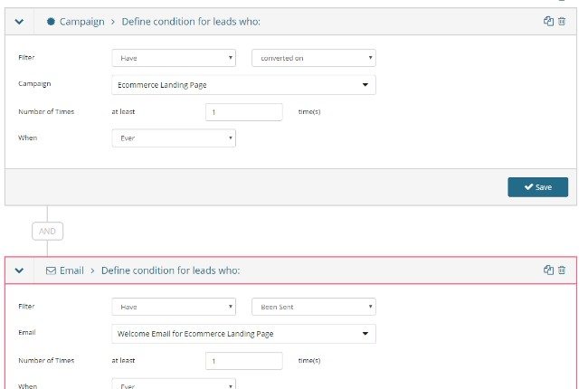
Task: Open Email 'When' dropdown at bottom
Action: (174, 384)
